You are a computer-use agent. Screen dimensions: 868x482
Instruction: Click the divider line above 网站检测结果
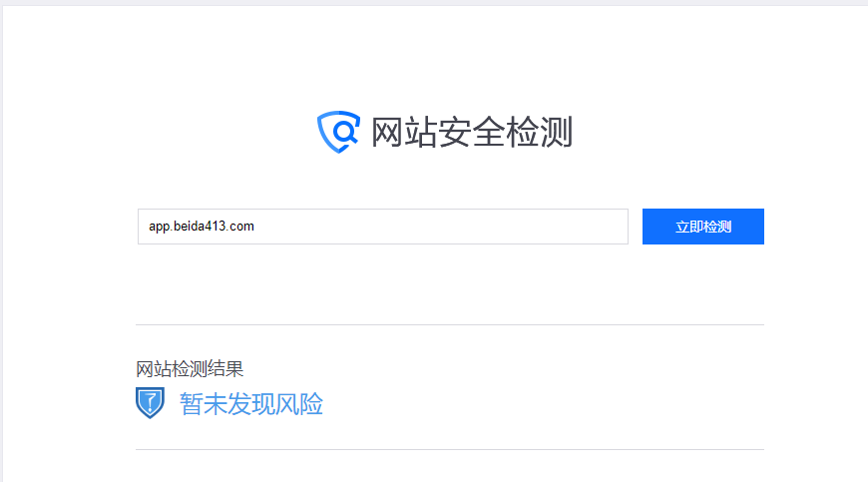(x=450, y=325)
